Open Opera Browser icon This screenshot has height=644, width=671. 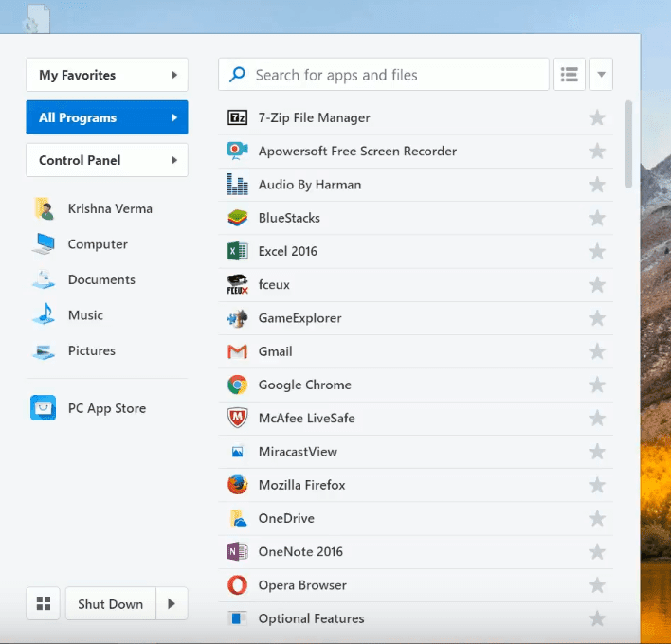click(x=237, y=585)
